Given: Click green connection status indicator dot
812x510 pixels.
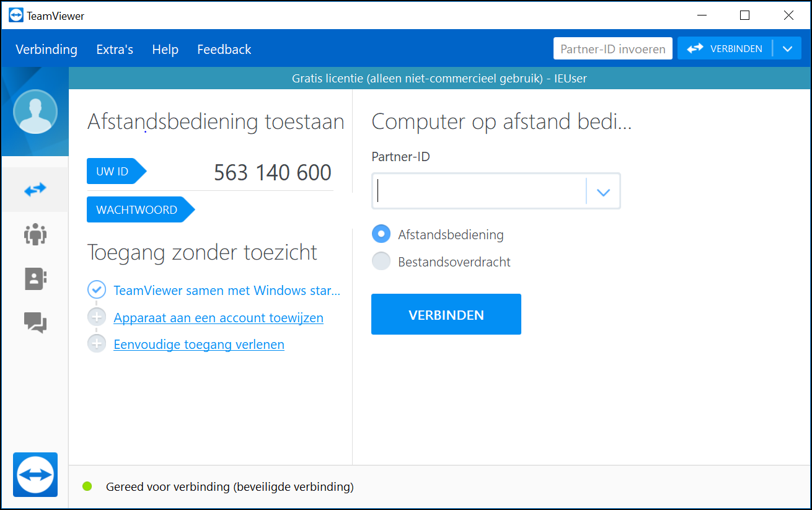Looking at the screenshot, I should click(87, 486).
